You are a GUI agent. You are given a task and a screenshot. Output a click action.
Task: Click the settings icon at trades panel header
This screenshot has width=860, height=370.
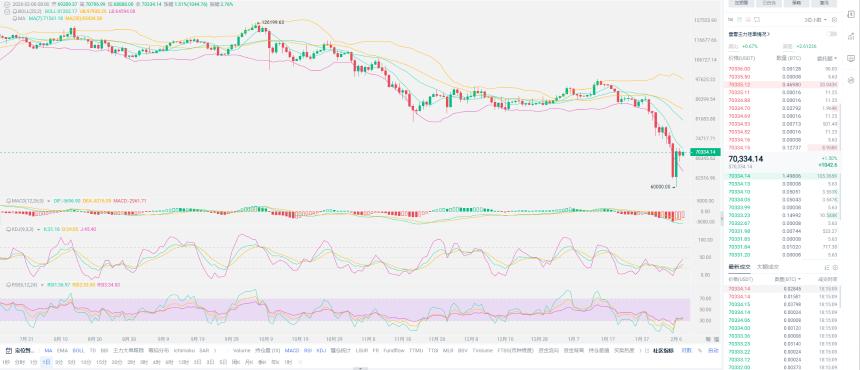[x=835, y=267]
